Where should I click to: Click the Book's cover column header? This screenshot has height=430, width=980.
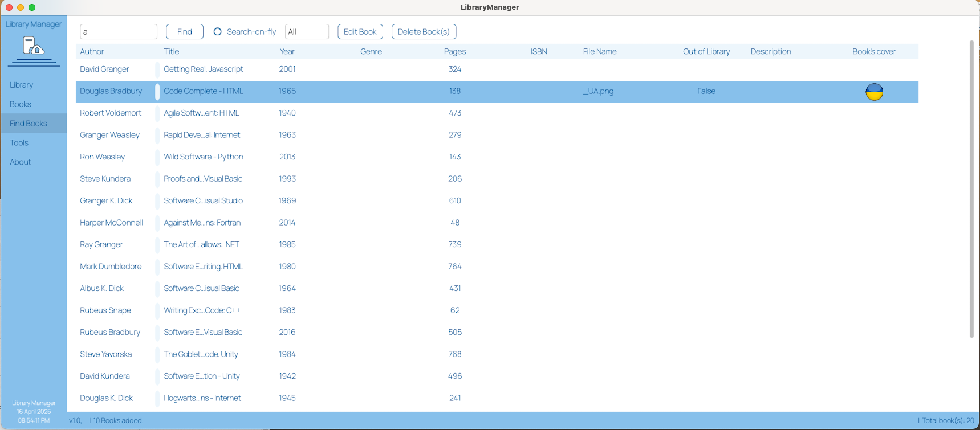(874, 52)
